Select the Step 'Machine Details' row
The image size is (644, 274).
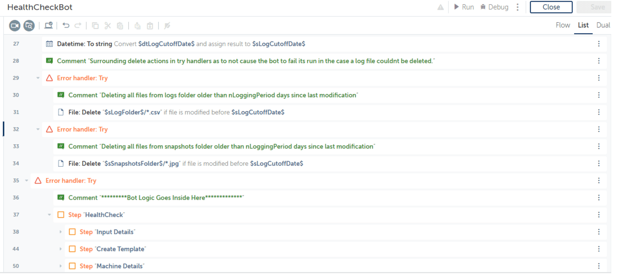(336, 266)
